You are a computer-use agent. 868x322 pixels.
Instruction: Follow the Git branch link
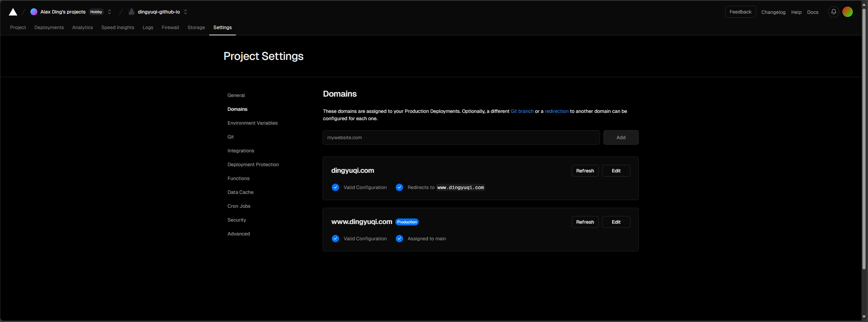pyautogui.click(x=522, y=111)
